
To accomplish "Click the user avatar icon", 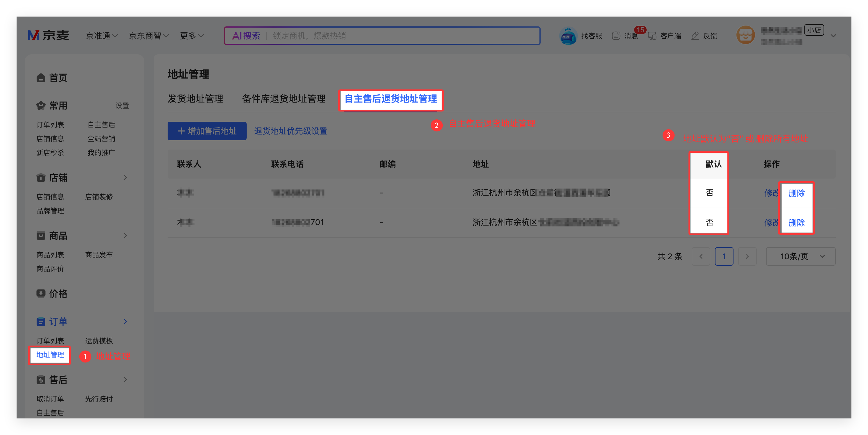I will [745, 35].
